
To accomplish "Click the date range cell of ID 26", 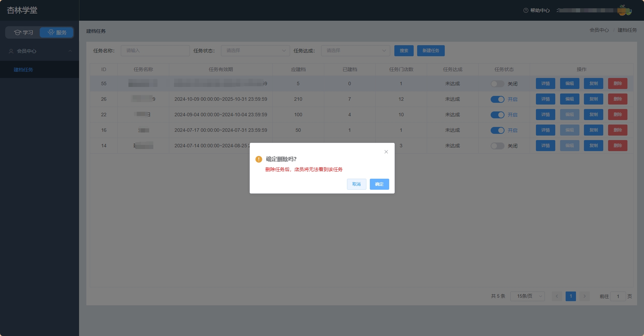I will [x=221, y=99].
